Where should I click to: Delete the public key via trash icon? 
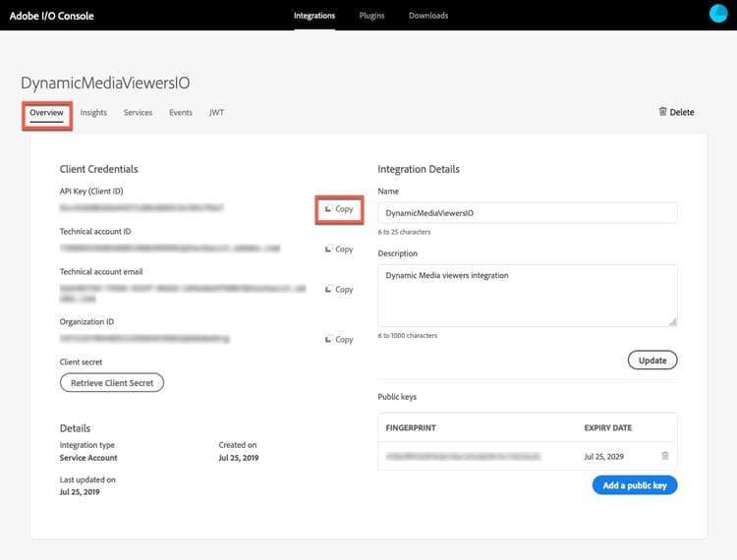[x=665, y=456]
